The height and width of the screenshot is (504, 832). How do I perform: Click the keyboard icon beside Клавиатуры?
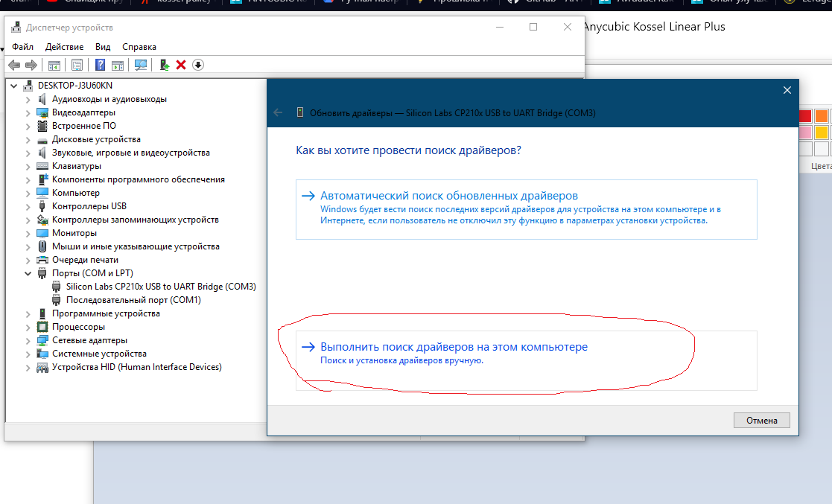point(42,166)
